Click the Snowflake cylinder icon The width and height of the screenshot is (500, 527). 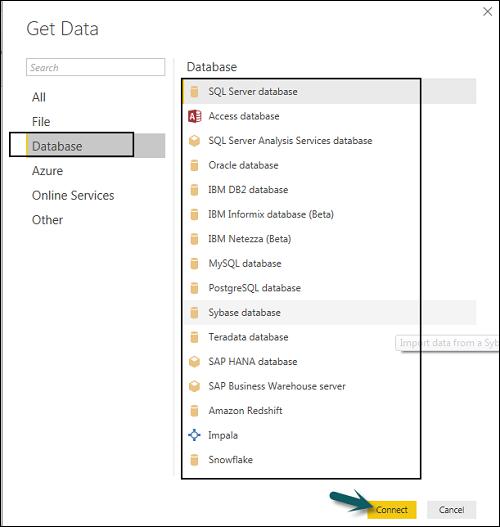[194, 460]
